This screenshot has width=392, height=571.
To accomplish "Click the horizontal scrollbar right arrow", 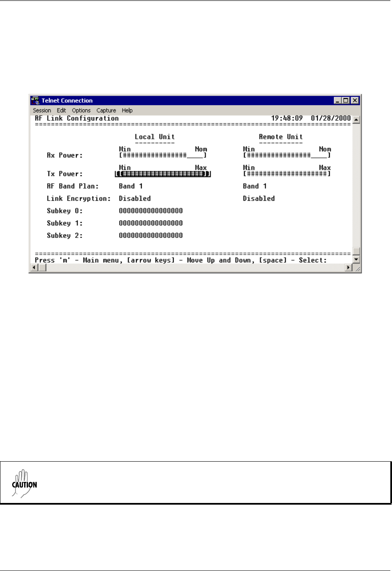I will pyautogui.click(x=349, y=268).
